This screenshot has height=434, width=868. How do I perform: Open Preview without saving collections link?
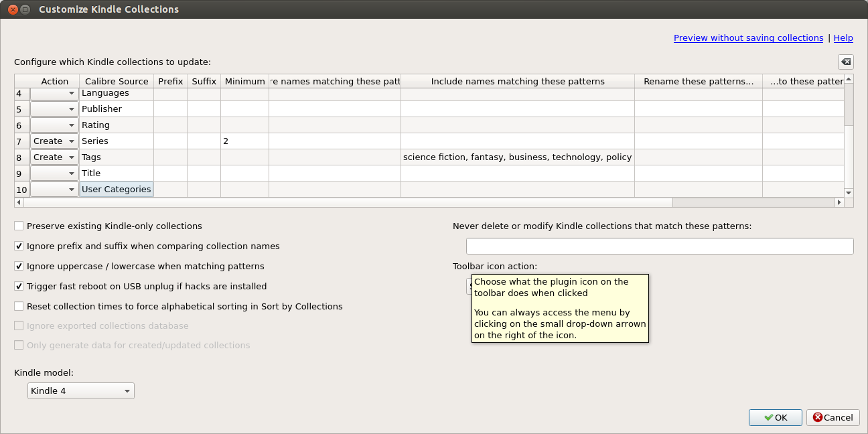(748, 38)
